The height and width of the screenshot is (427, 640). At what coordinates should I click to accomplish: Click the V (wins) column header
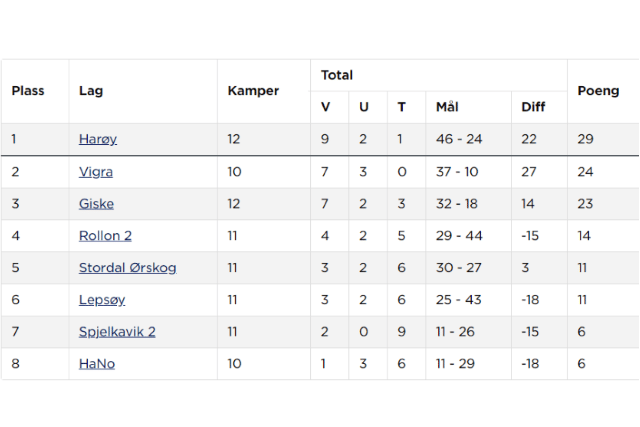pyautogui.click(x=325, y=107)
